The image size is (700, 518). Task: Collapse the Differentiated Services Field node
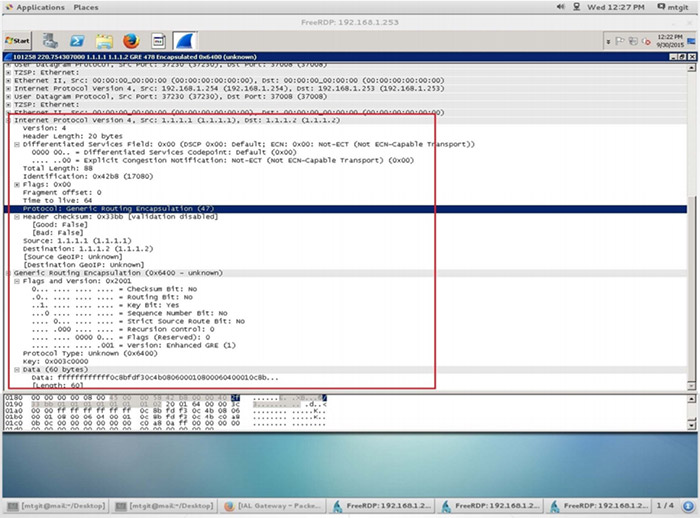17,144
